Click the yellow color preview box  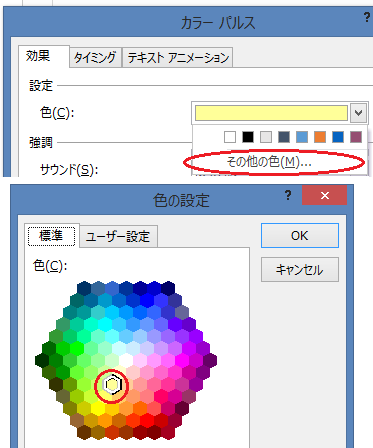[x=271, y=113]
